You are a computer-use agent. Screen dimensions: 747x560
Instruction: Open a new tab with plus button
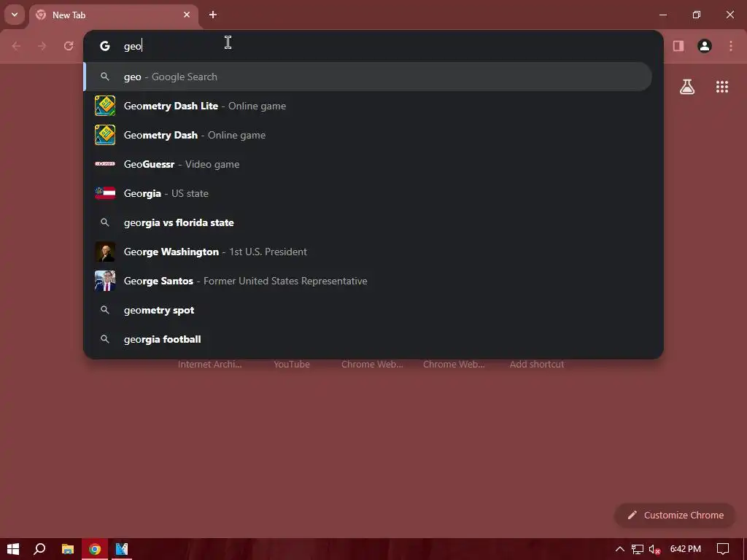click(x=213, y=15)
